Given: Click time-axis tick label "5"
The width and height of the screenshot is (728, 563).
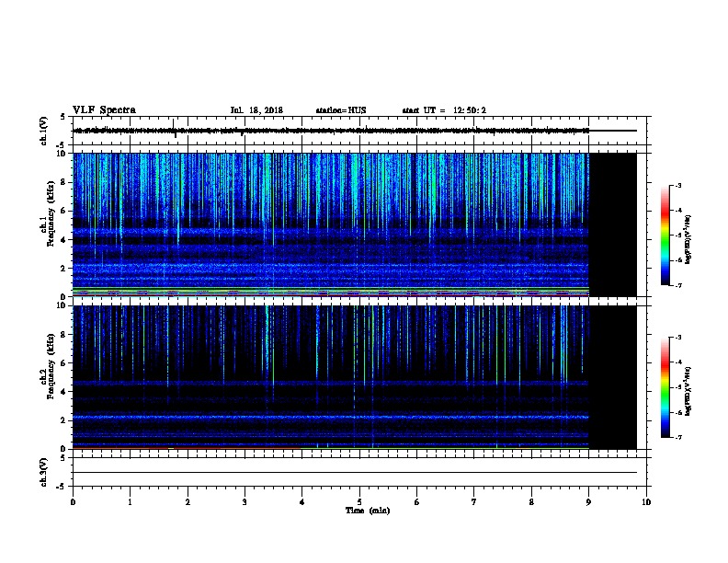Looking at the screenshot, I should (359, 502).
